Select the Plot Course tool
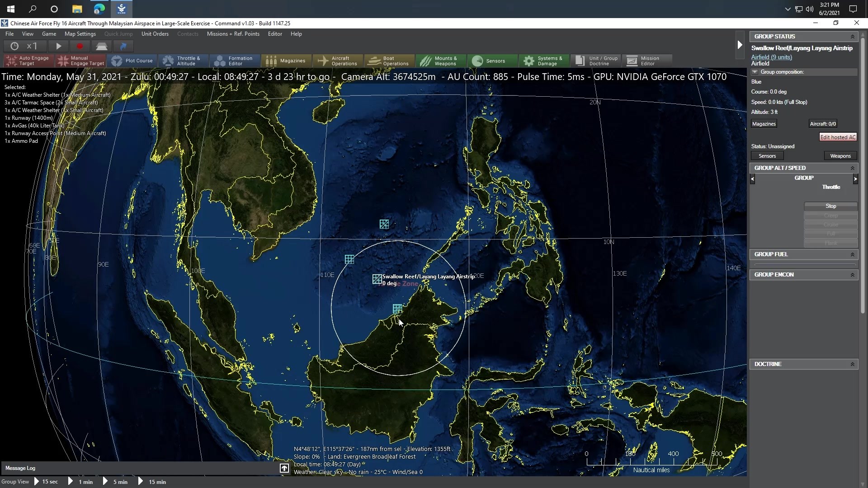The height and width of the screenshot is (488, 868). tap(132, 61)
